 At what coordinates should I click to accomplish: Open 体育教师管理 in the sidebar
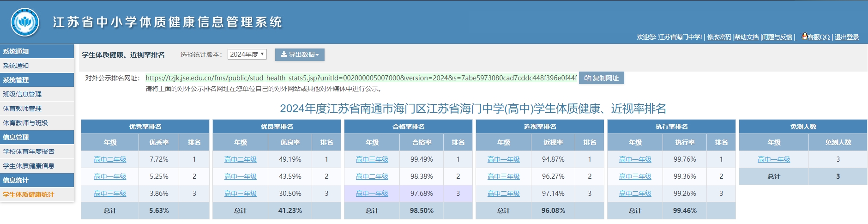[37, 109]
